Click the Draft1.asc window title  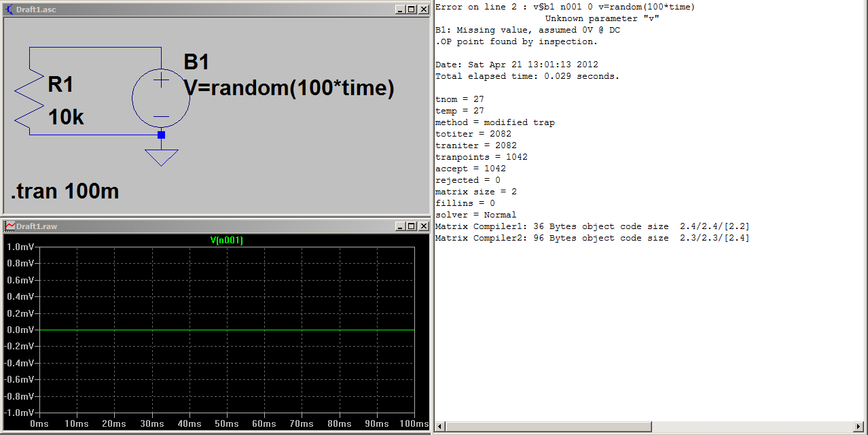(35, 10)
